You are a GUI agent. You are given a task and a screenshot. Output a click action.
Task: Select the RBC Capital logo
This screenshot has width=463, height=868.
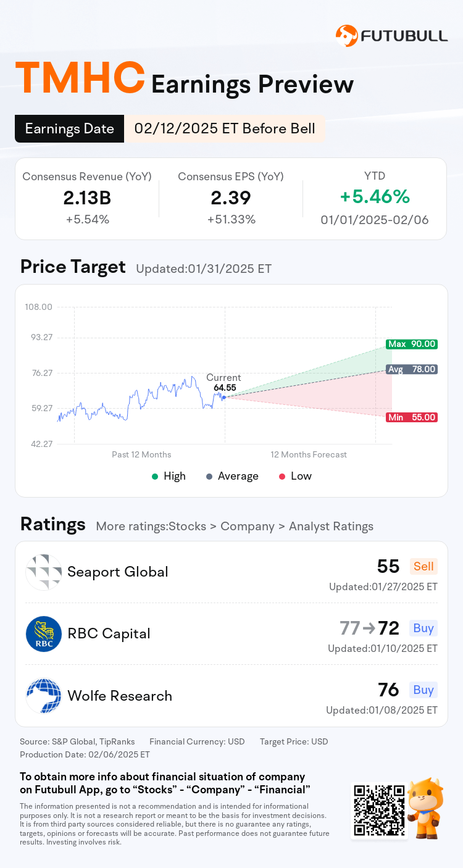coord(44,634)
